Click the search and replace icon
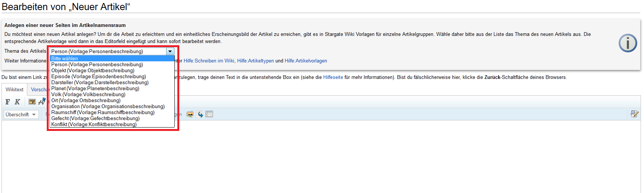Image resolution: width=644 pixels, height=193 pixels. 634,114
